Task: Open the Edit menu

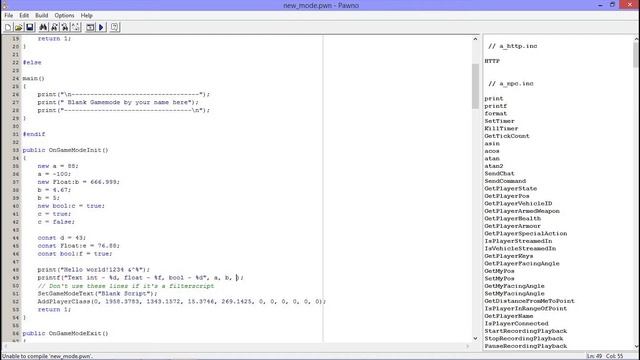Action: (x=24, y=16)
